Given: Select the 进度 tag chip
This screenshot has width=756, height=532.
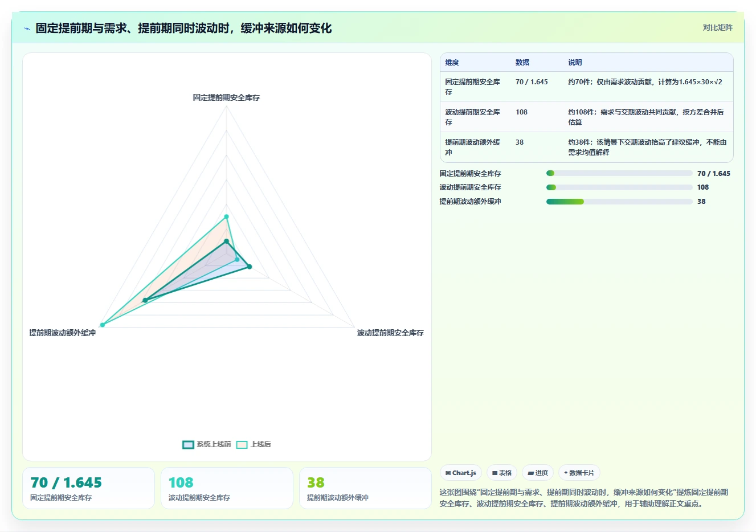Looking at the screenshot, I should point(537,473).
